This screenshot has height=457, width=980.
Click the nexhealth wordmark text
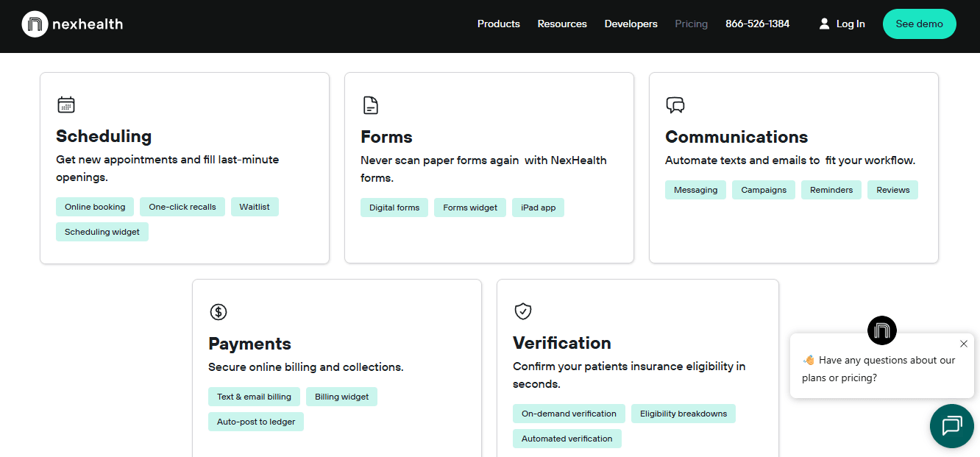pos(88,24)
